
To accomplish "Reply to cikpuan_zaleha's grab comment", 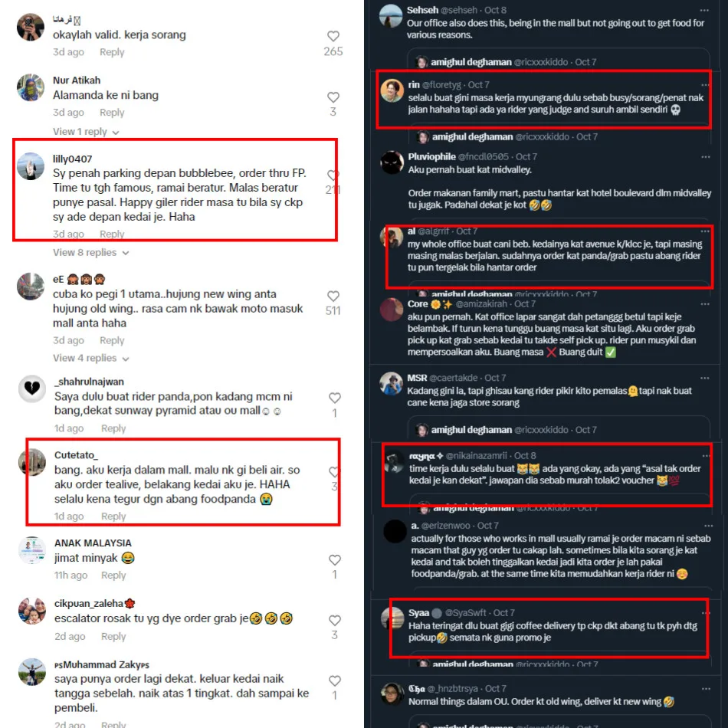I will pos(113,637).
